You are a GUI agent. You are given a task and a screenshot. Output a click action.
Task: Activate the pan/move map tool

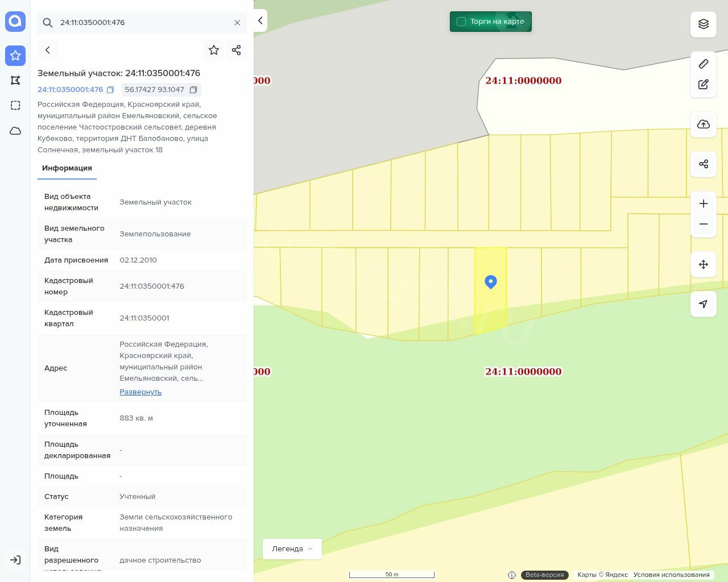(x=704, y=264)
